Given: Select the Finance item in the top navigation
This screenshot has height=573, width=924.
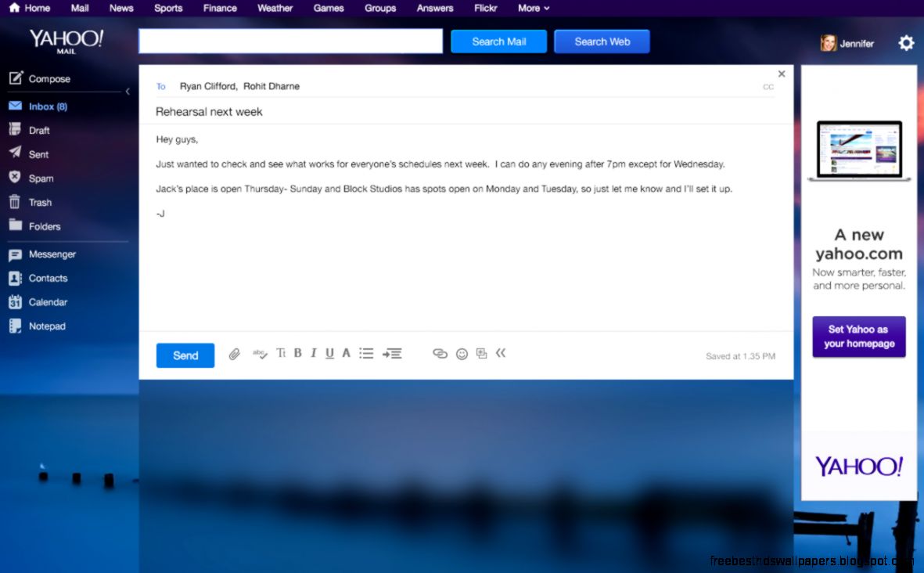Looking at the screenshot, I should (x=220, y=8).
